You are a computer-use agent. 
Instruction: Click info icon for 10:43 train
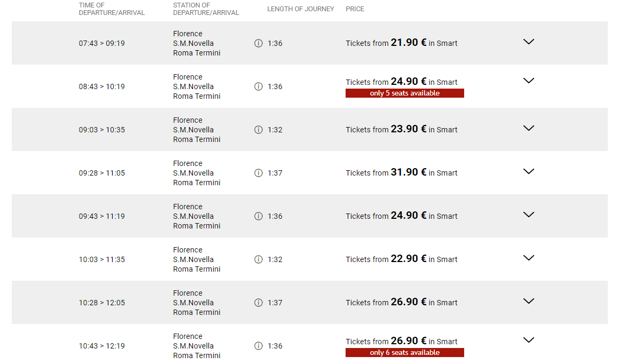click(x=259, y=346)
